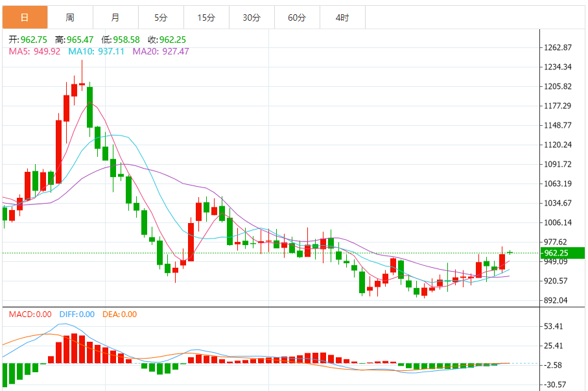Click the green current price tag 962.25

click(562, 253)
